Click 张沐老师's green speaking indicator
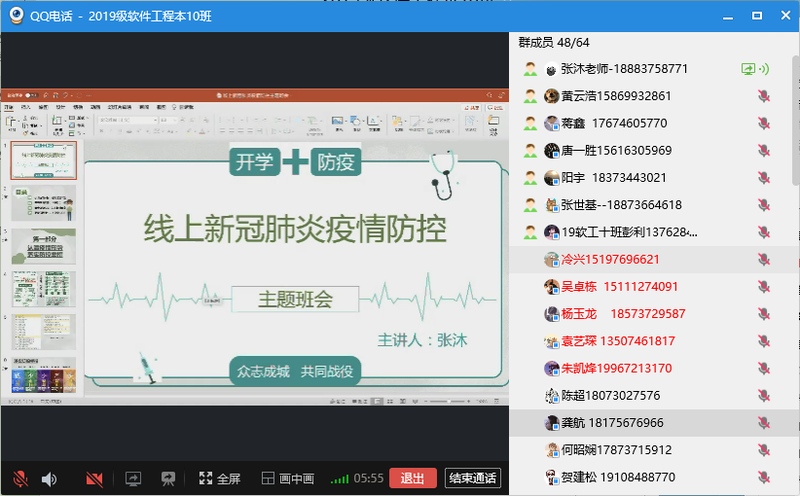Screen dimensions: 800x496 click(764, 69)
